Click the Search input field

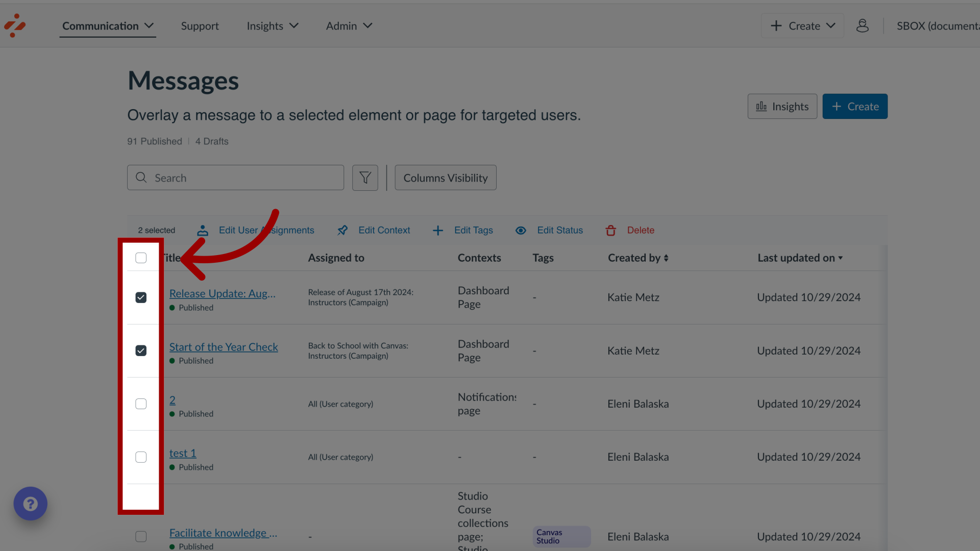[236, 178]
